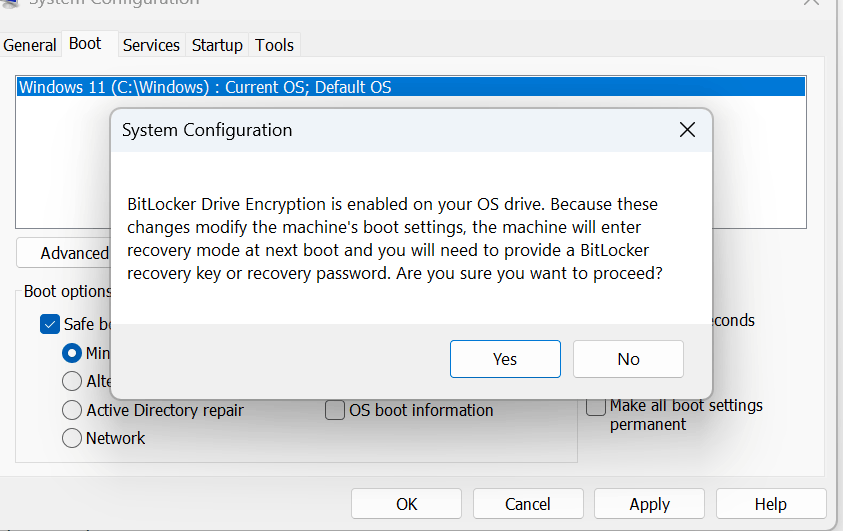Click the Cancel button
Screen dimensions: 843x531
tap(528, 504)
